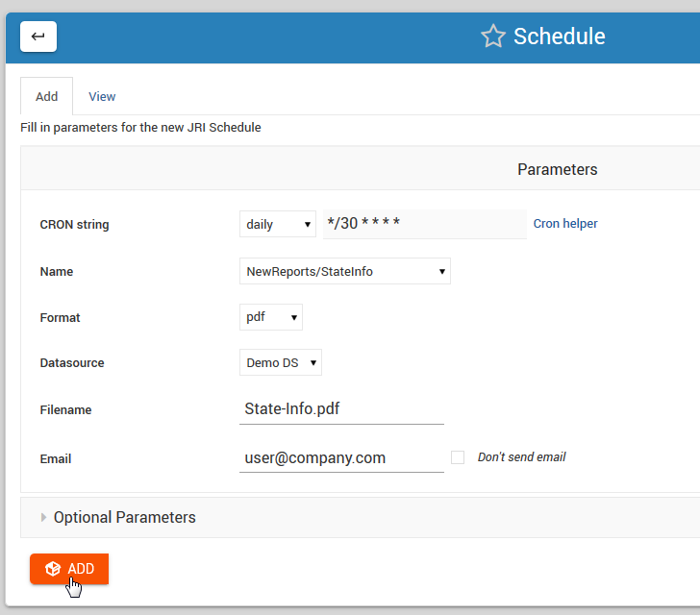Check the Don't send email checkbox

[x=458, y=457]
